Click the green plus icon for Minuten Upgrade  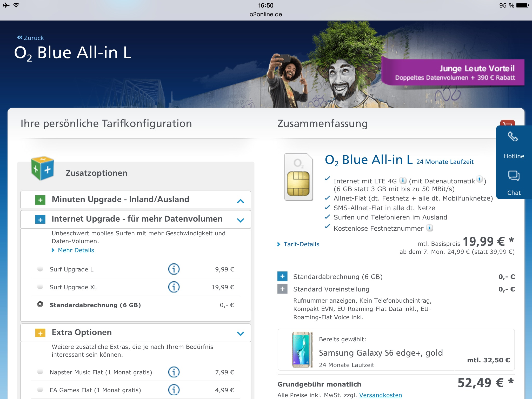click(x=40, y=200)
